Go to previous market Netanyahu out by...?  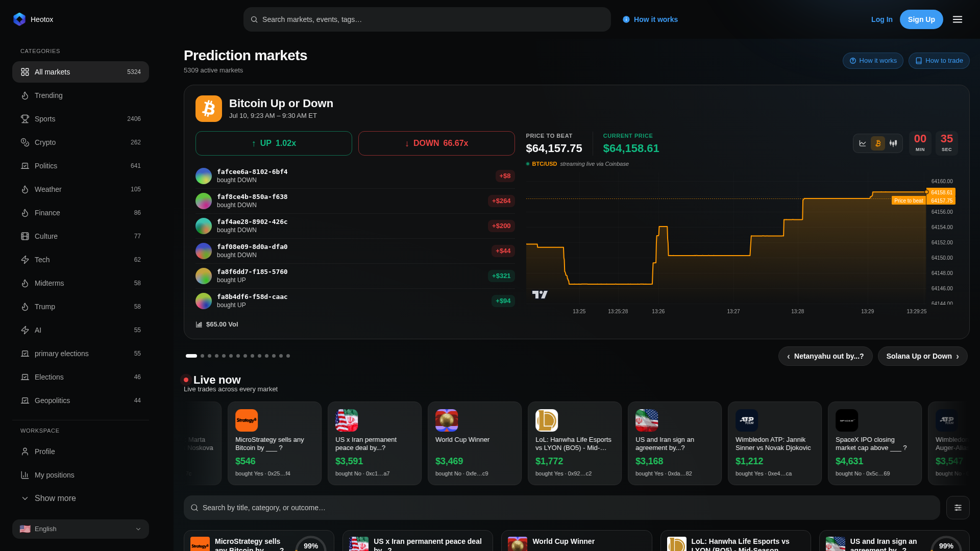pyautogui.click(x=825, y=356)
